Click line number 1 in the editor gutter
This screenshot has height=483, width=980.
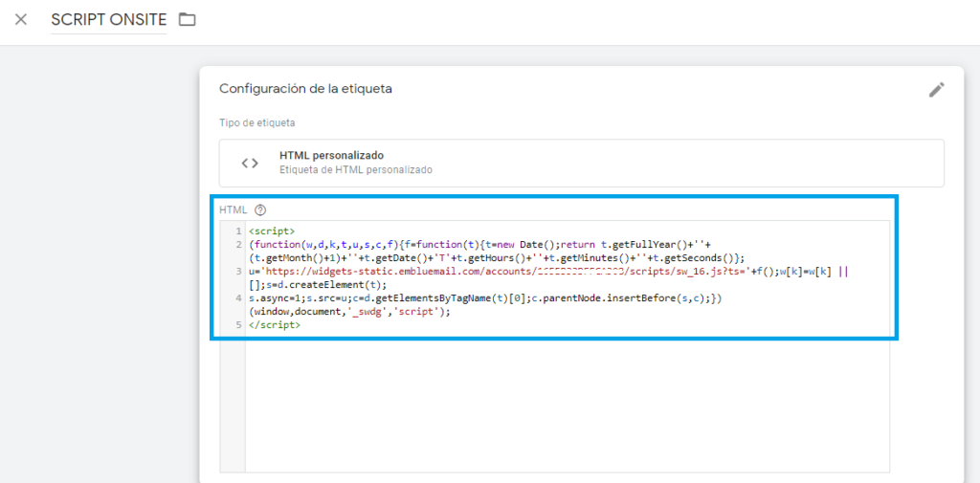pos(236,231)
